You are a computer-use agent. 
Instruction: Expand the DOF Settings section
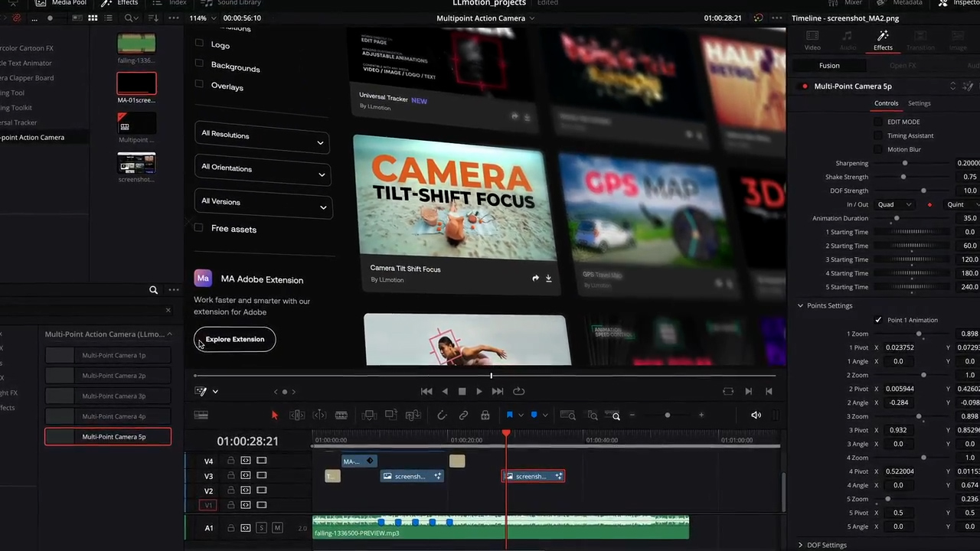pos(801,545)
